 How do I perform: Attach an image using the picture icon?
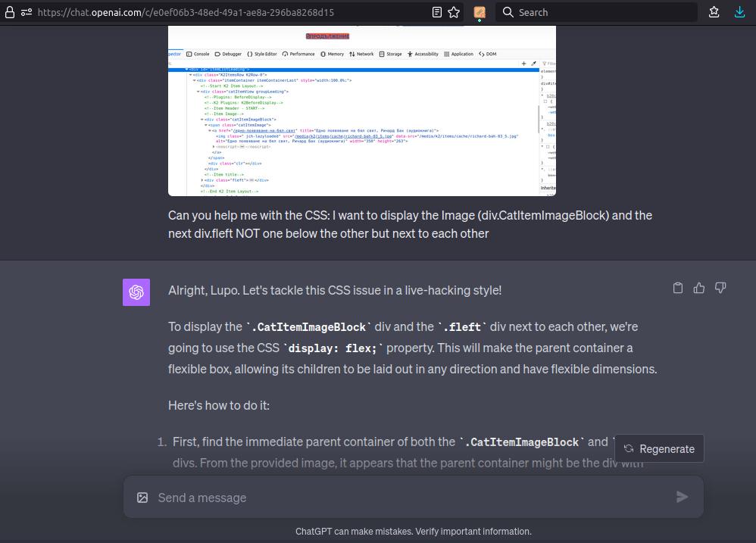pyautogui.click(x=142, y=498)
